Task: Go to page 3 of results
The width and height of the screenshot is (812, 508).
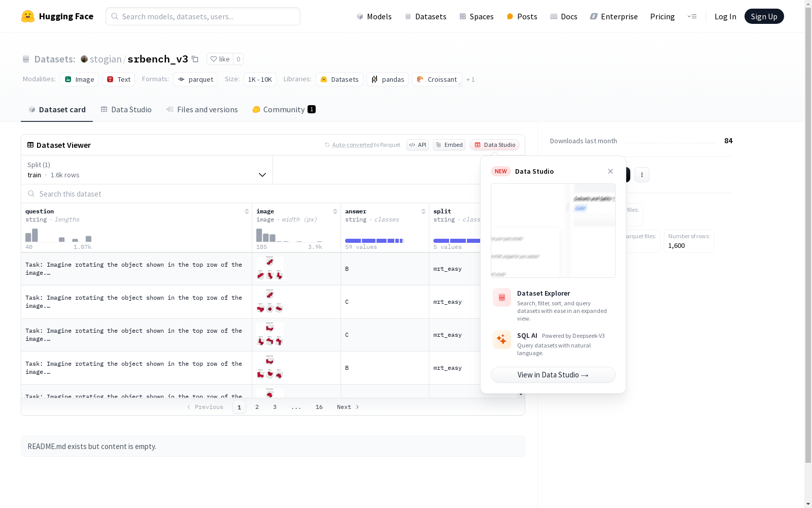Action: click(x=275, y=407)
